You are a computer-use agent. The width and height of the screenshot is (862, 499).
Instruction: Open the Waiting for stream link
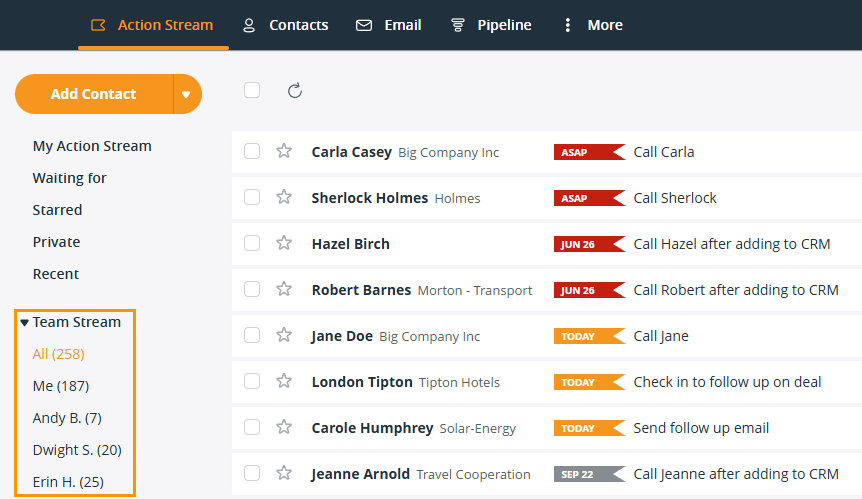point(69,178)
